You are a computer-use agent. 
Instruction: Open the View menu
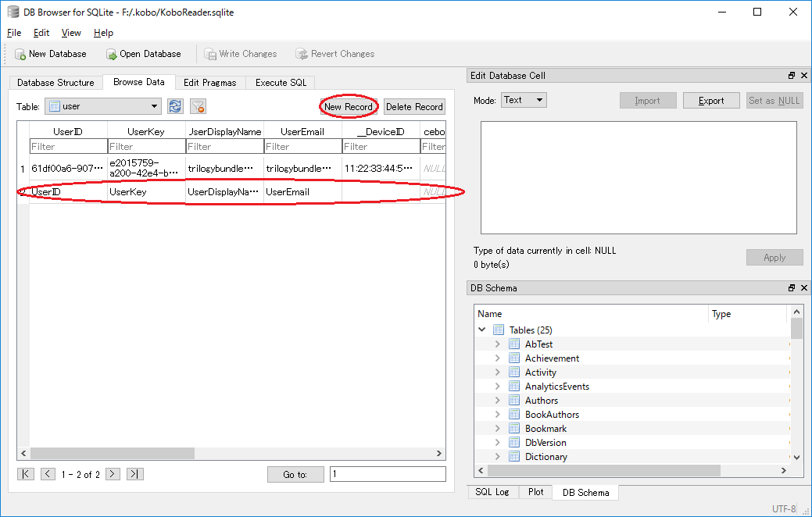[71, 33]
